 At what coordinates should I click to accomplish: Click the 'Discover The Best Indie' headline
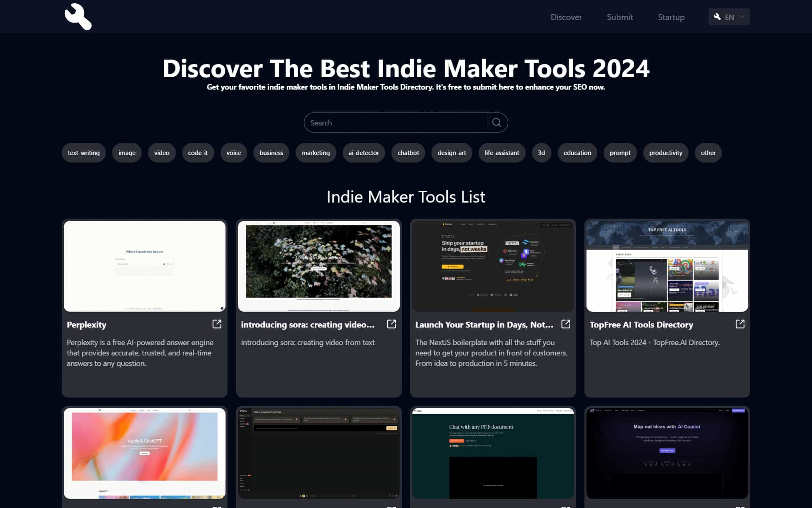[x=406, y=68]
